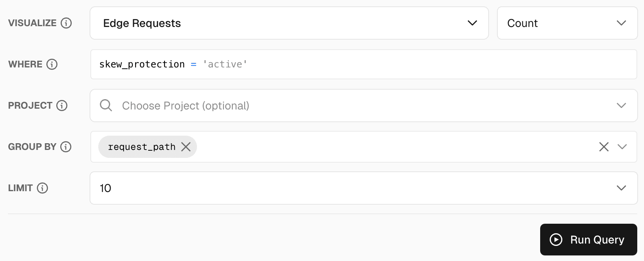Open the Edge Requests dropdown
The image size is (644, 261).
tap(472, 23)
